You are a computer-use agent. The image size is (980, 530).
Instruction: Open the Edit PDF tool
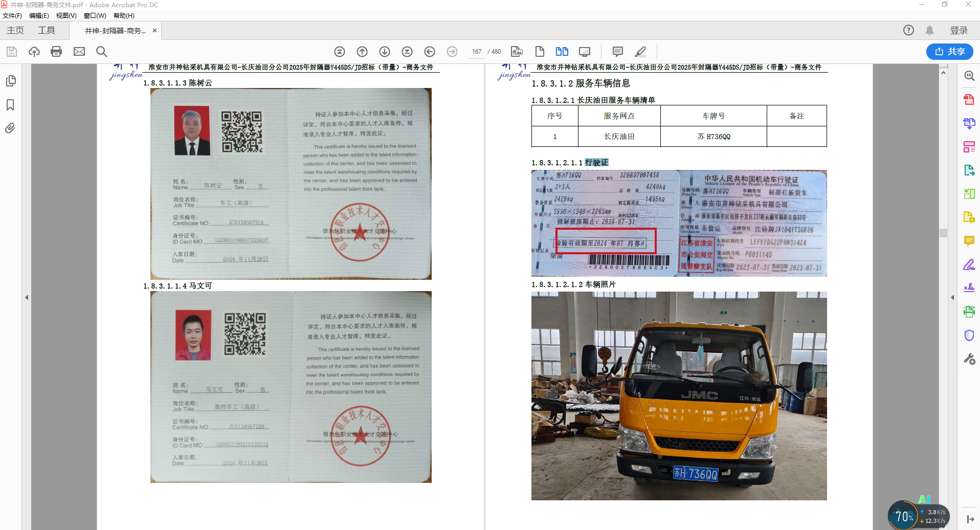(x=969, y=147)
